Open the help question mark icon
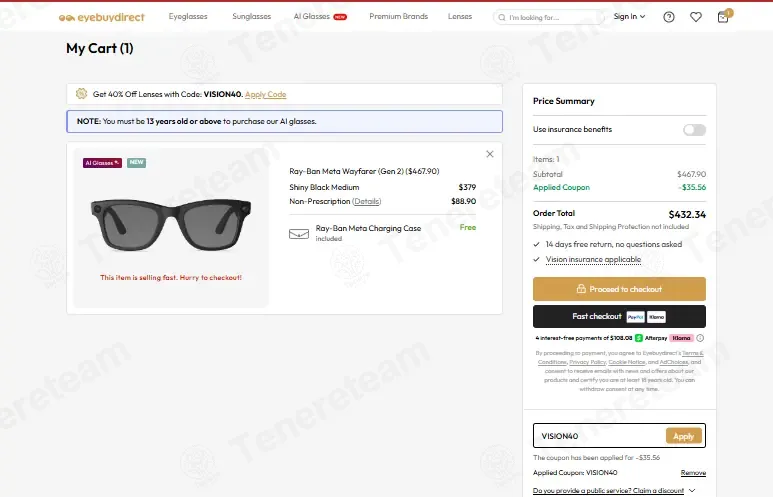 click(668, 17)
